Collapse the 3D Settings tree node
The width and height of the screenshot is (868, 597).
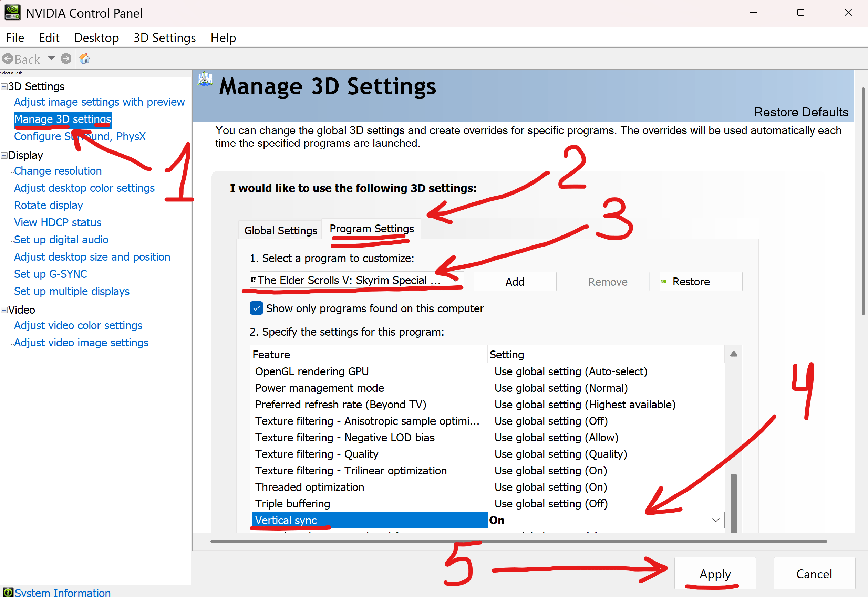[x=4, y=87]
